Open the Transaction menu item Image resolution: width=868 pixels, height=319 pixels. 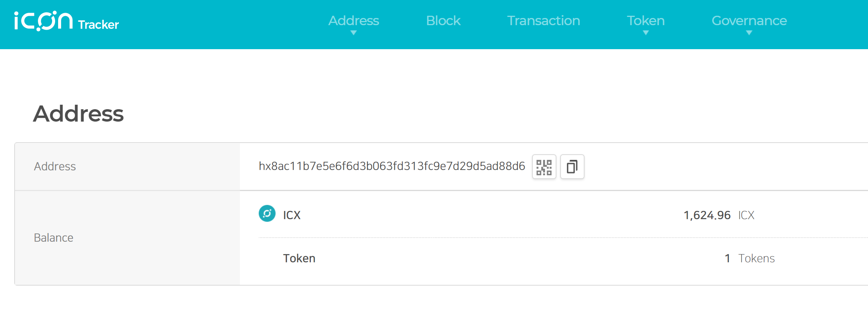click(x=544, y=21)
